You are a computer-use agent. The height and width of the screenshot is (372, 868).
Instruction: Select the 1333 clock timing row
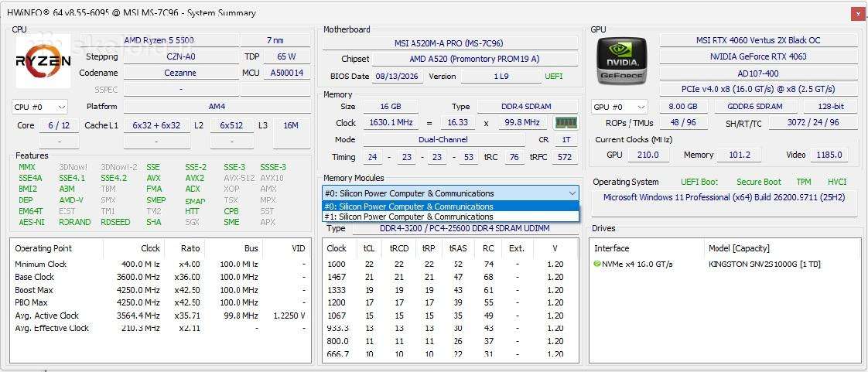click(x=449, y=290)
